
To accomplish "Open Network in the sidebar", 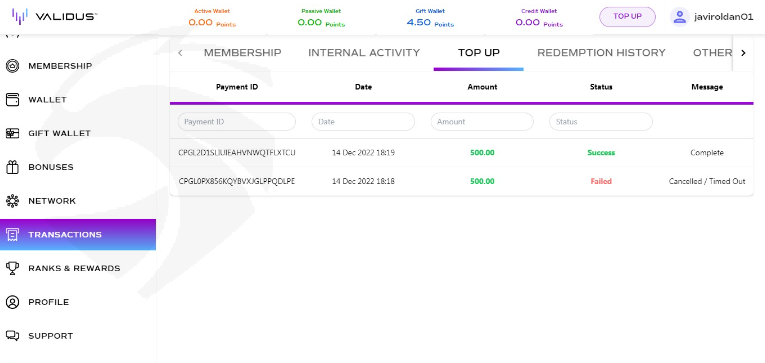I will (52, 201).
